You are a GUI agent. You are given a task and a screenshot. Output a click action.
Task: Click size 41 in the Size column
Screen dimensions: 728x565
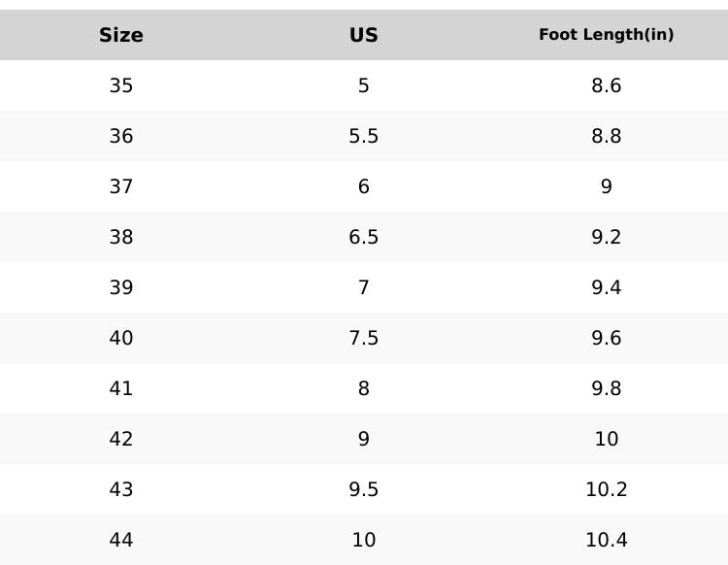pos(121,388)
